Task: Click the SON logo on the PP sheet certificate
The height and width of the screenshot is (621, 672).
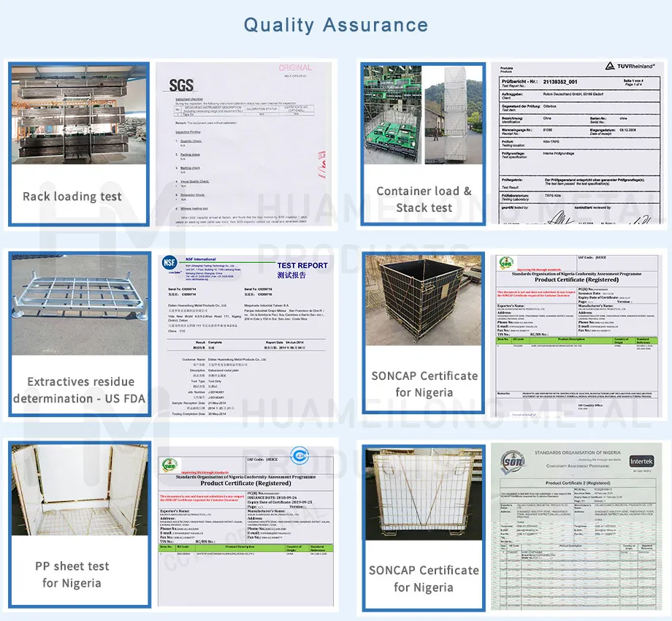Action: pos(169,465)
